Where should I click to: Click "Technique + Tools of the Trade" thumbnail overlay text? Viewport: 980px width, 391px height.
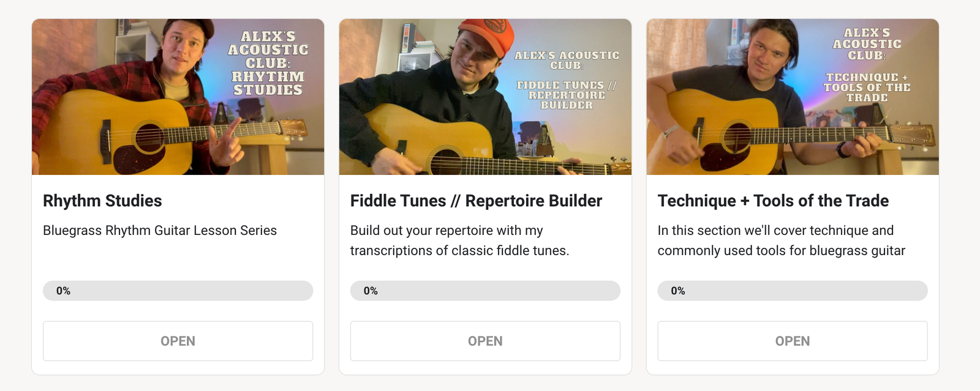point(867,87)
